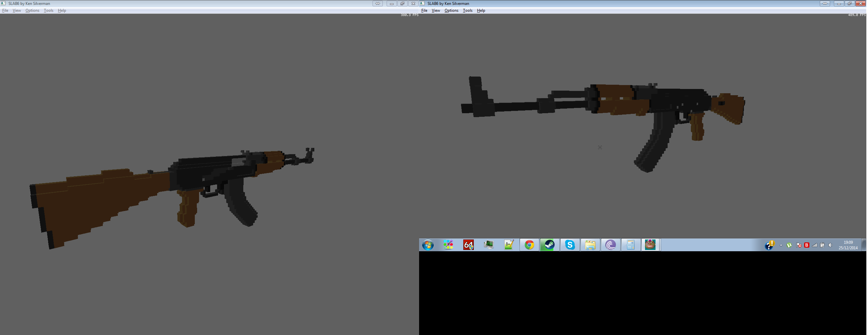The width and height of the screenshot is (868, 335).
Task: Open Skype from the taskbar
Action: (570, 245)
